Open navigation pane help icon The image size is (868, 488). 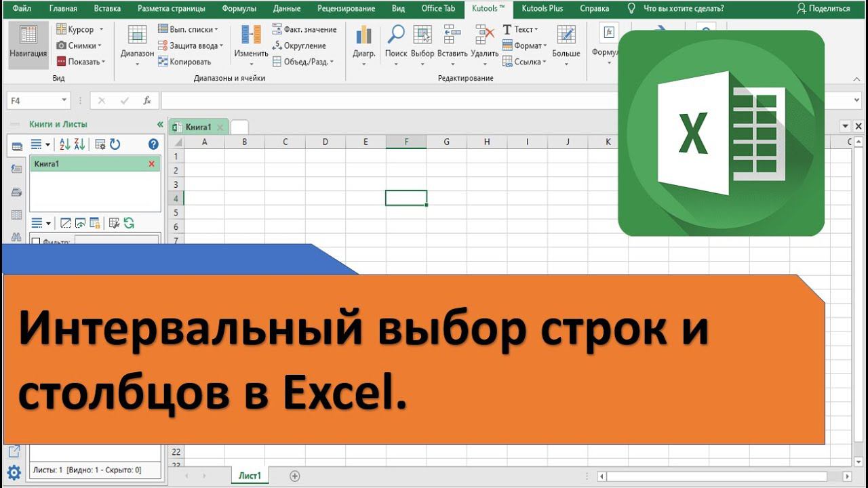point(153,144)
